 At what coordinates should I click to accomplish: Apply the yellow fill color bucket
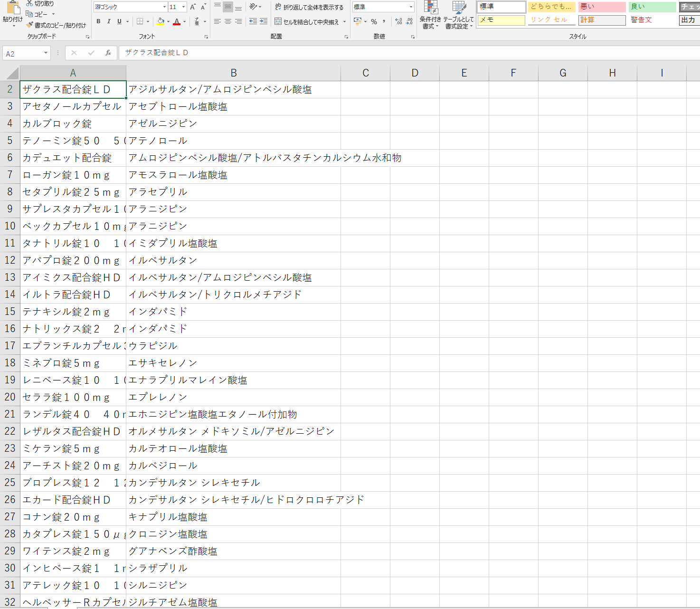tap(161, 21)
